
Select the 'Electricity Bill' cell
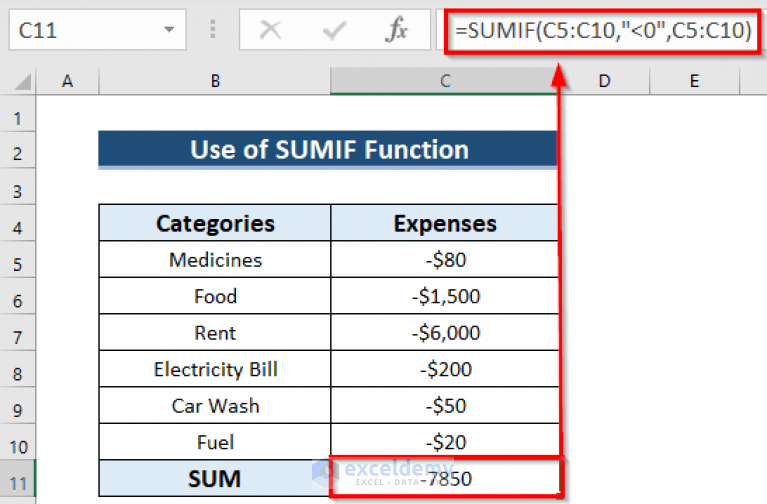[215, 369]
